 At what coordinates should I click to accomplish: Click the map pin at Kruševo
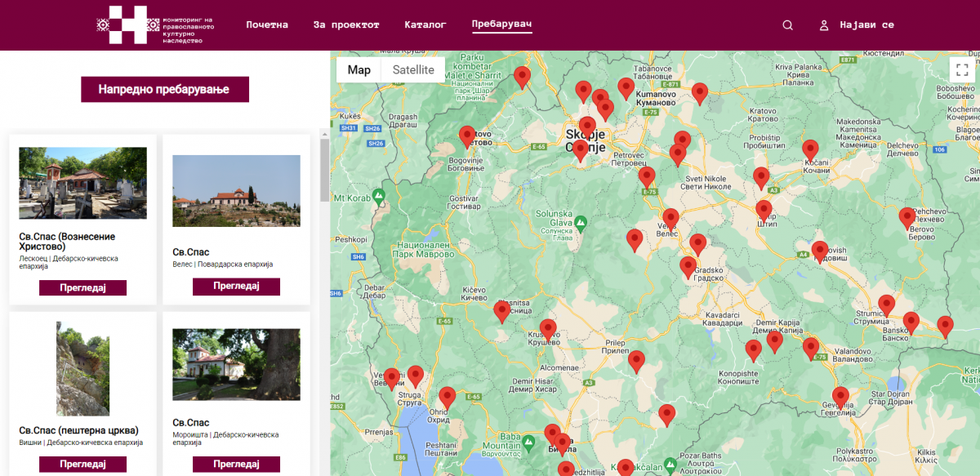coord(548,328)
